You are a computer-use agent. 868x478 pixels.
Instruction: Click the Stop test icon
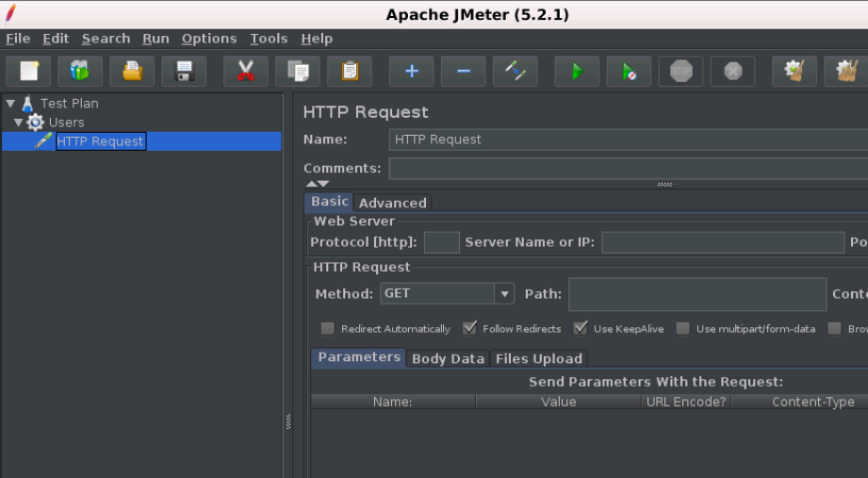tap(680, 71)
